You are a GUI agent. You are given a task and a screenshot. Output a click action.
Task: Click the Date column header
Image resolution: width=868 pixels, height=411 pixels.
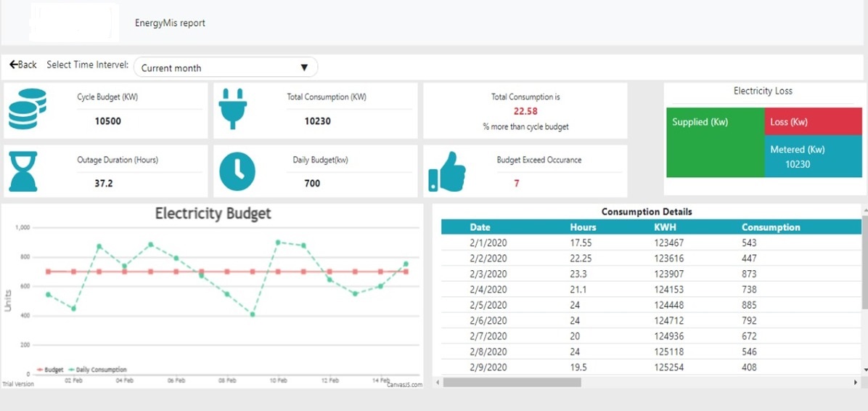(480, 227)
